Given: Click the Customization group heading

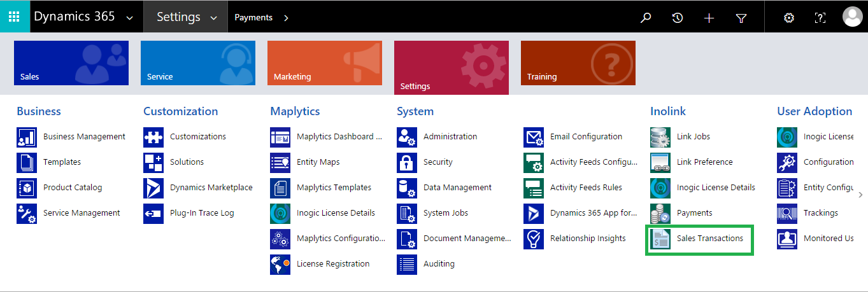Looking at the screenshot, I should coord(180,111).
